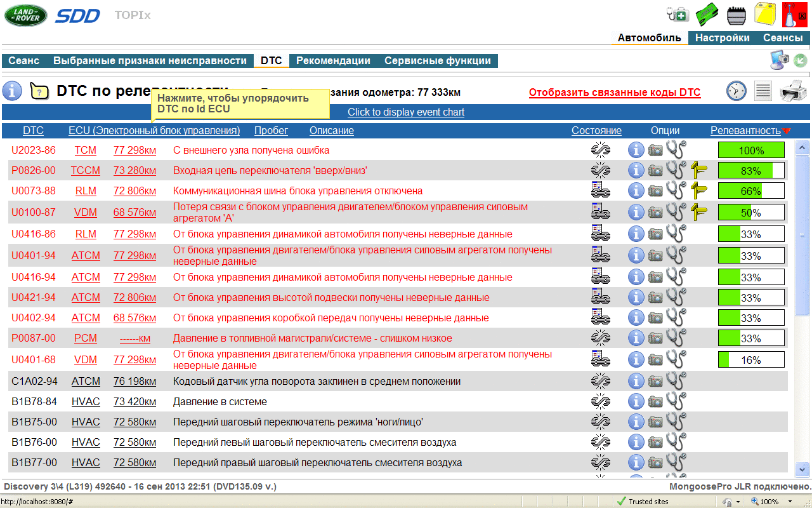This screenshot has width=812, height=508.
Task: Sort by ECU column header
Action: (x=154, y=131)
